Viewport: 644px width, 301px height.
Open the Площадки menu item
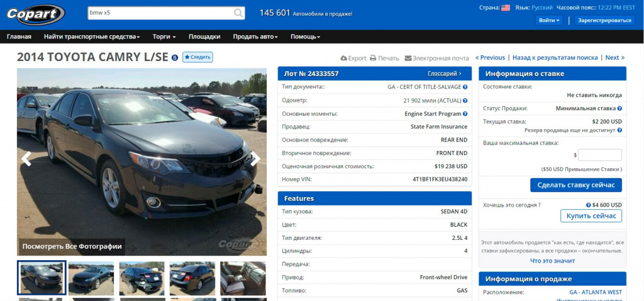pyautogui.click(x=204, y=37)
